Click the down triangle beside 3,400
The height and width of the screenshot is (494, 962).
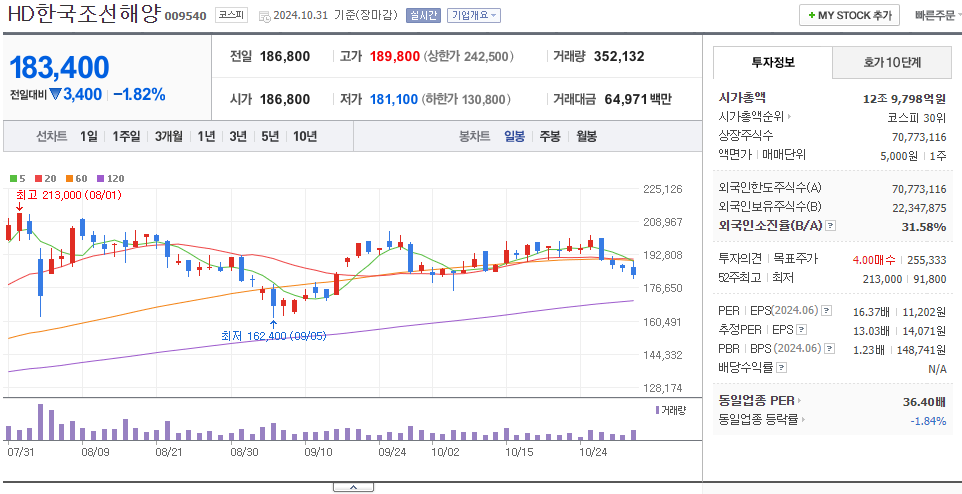point(55,95)
